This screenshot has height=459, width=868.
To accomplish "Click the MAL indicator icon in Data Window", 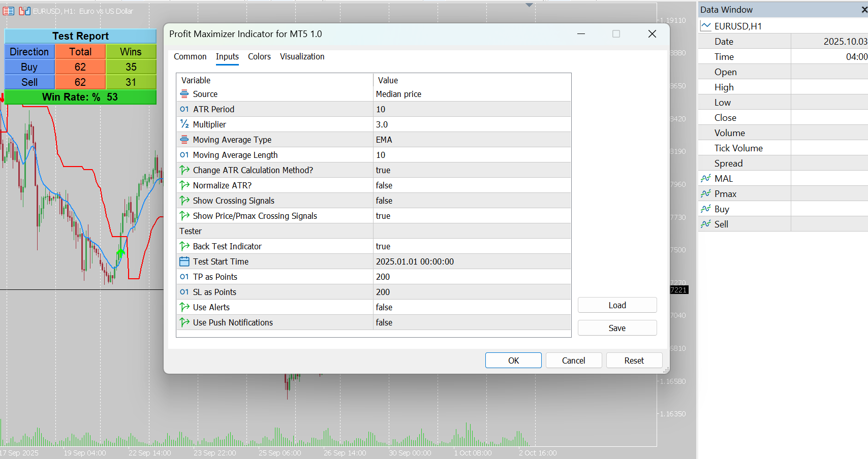I will coord(706,178).
